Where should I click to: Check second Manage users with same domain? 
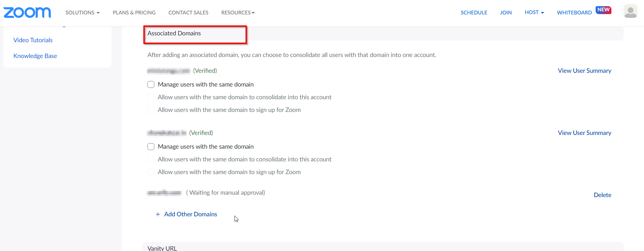pyautogui.click(x=151, y=147)
